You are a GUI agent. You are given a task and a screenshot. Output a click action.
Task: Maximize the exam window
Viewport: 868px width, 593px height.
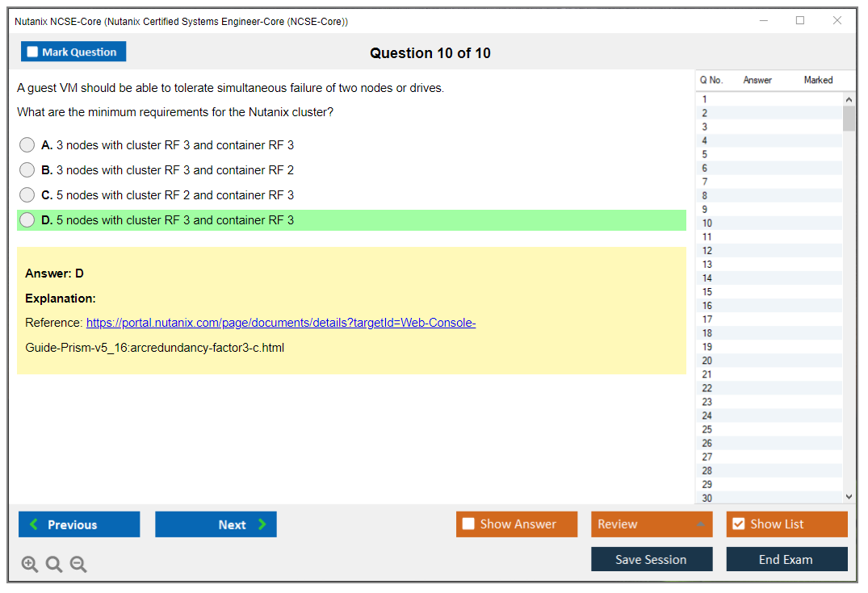(x=800, y=21)
